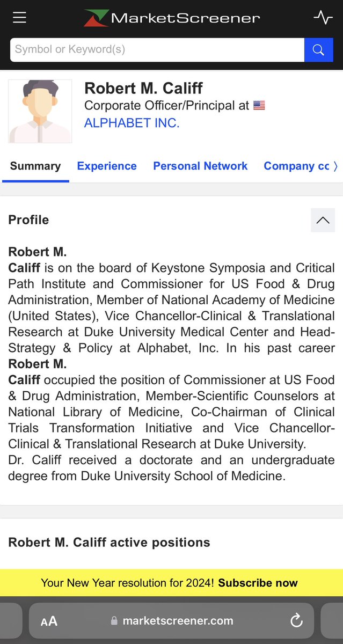Open the AA text size menu
The image size is (343, 644).
point(49,621)
